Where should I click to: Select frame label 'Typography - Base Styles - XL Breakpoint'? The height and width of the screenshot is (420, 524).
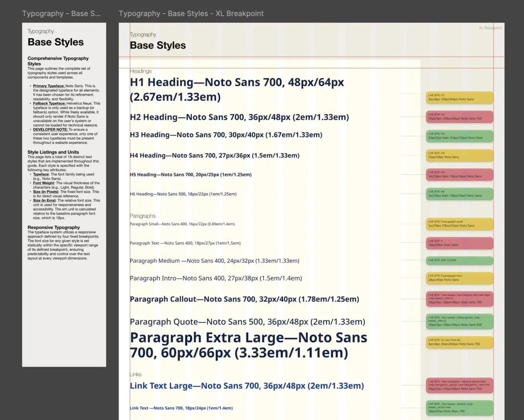tap(191, 14)
